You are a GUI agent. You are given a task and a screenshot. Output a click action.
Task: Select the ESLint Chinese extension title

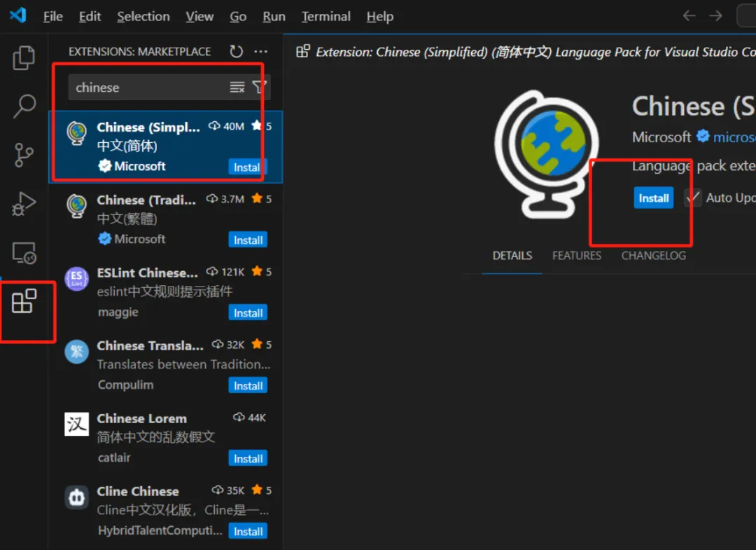[147, 273]
